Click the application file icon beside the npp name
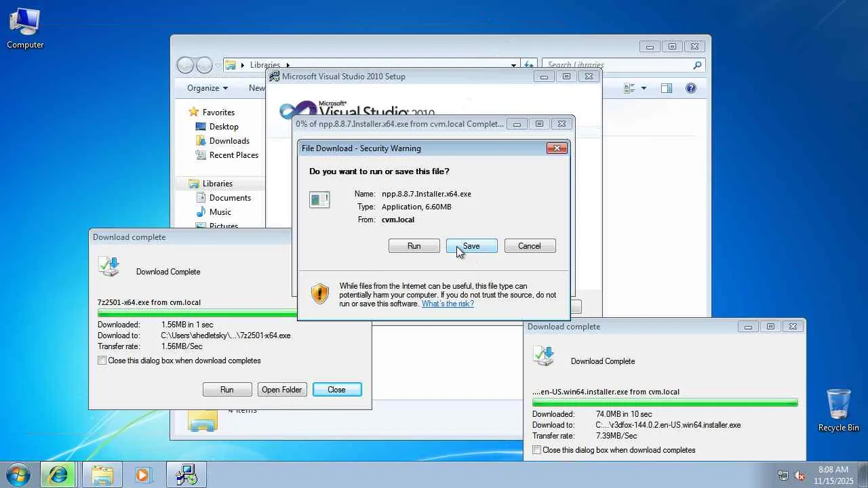The image size is (868, 488). pos(319,199)
